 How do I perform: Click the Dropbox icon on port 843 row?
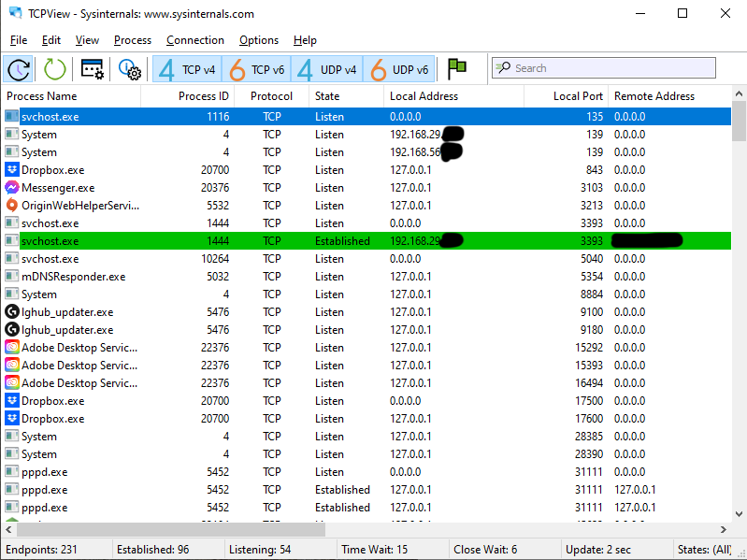click(12, 169)
